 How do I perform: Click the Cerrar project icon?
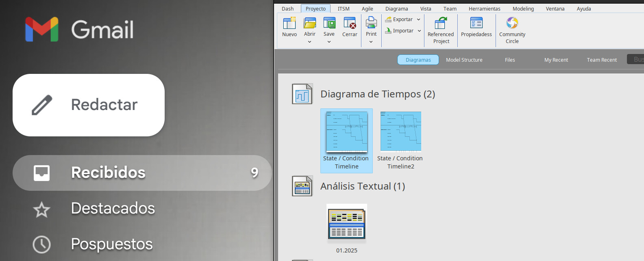tap(350, 23)
